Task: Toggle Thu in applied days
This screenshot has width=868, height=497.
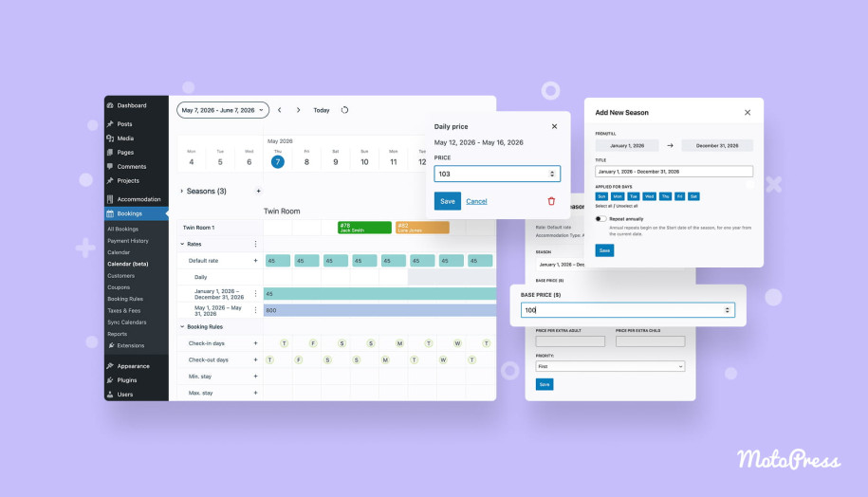Action: point(665,196)
